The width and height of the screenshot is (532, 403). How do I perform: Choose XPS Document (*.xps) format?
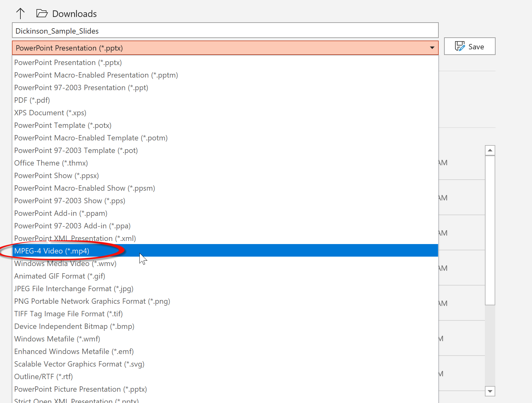point(225,113)
